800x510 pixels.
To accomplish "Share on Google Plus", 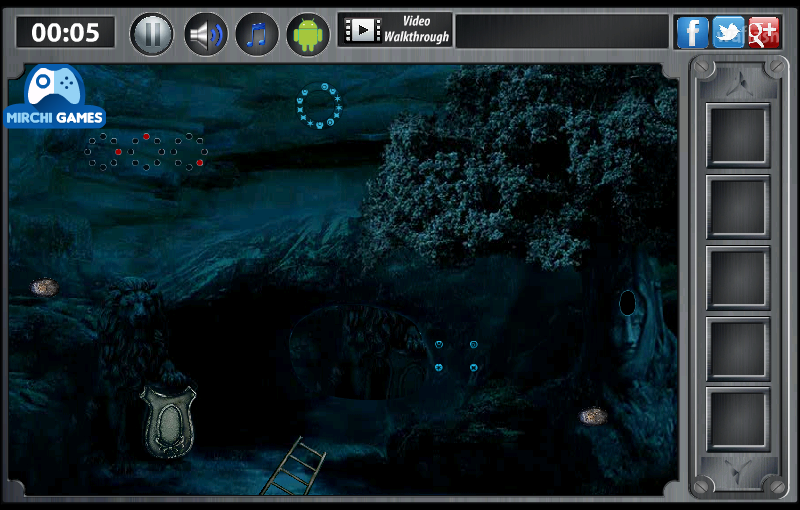I will click(x=763, y=32).
